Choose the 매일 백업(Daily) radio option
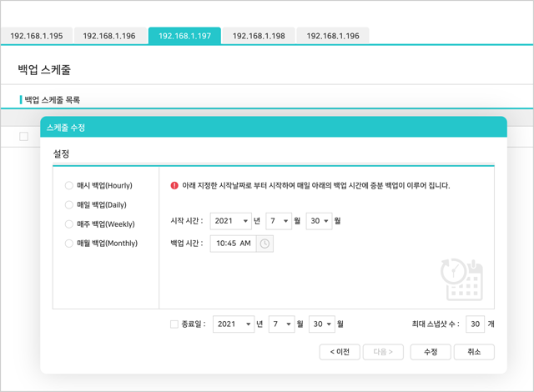534x392 pixels. 69,205
